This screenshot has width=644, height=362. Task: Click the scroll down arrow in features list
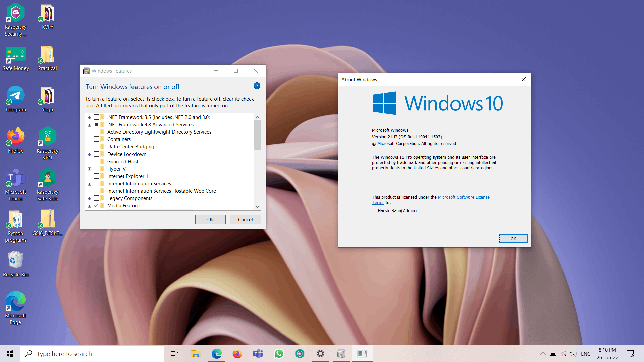tap(257, 207)
